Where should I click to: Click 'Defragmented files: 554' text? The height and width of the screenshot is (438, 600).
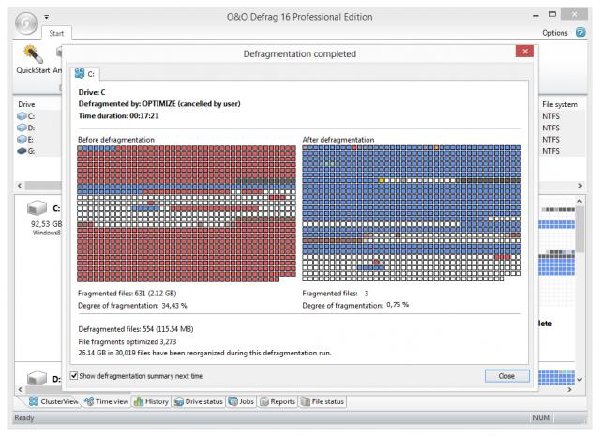coord(116,329)
